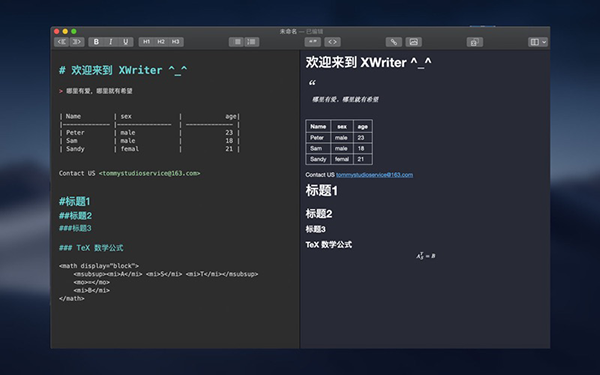Click the '###标题3' line in editor
600x375 pixels.
[x=75, y=228]
